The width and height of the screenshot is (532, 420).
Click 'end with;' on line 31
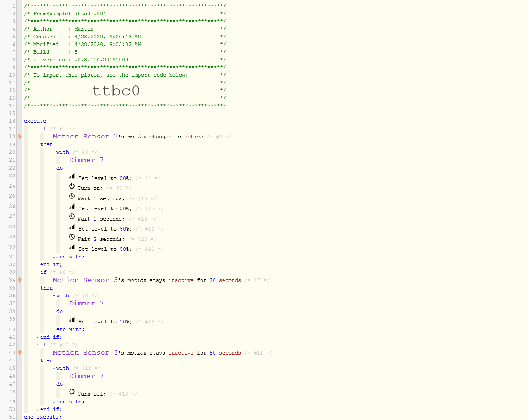point(70,257)
